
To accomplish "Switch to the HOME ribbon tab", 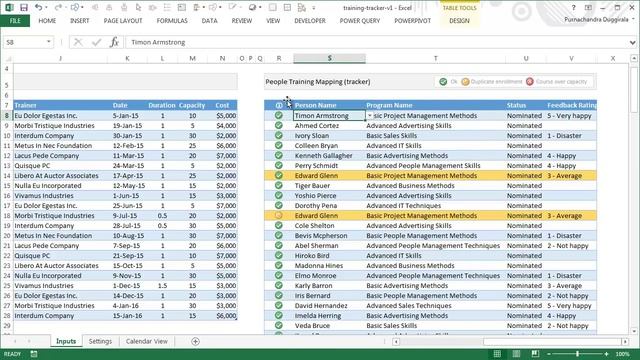I will (47, 20).
